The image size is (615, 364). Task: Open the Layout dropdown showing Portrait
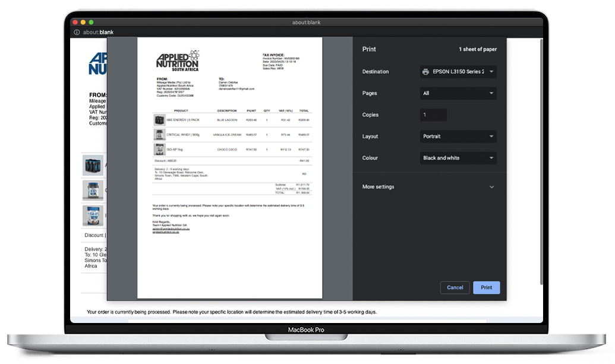pyautogui.click(x=458, y=137)
